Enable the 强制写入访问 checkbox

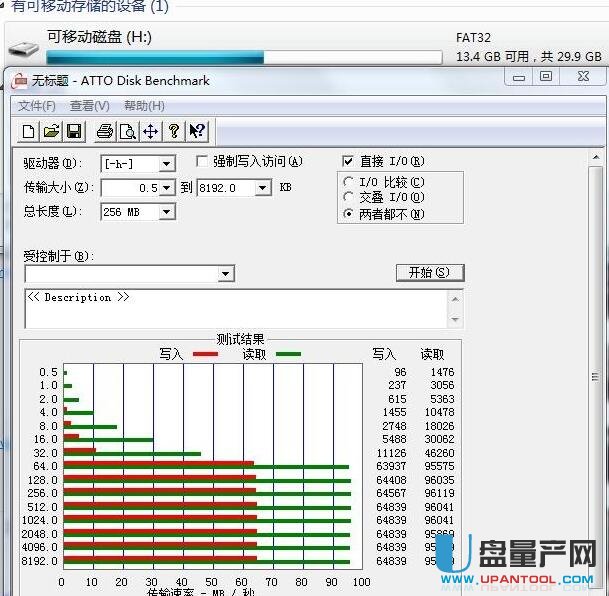(202, 161)
